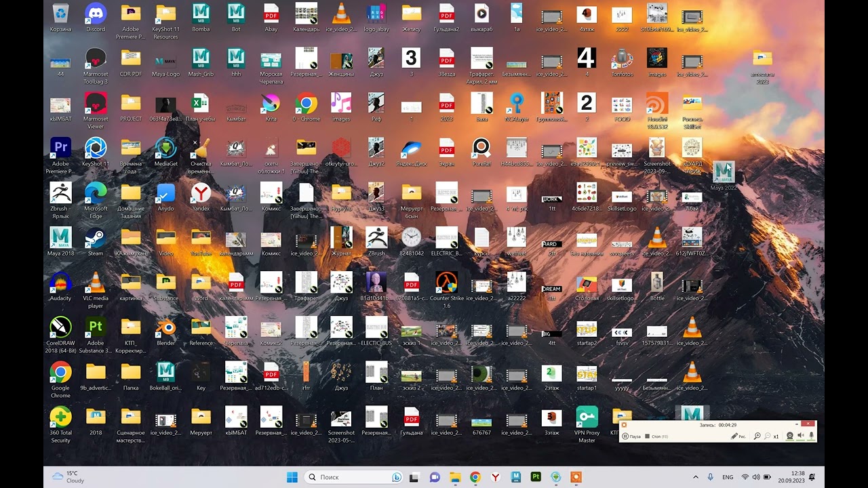Open Task View on the taskbar
868x488 pixels.
414,477
